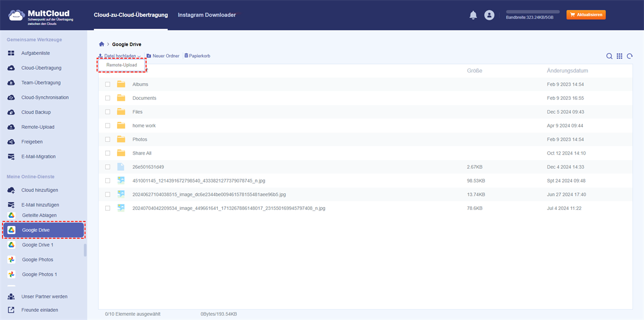Open the notifications bell
The height and width of the screenshot is (320, 644).
(473, 15)
